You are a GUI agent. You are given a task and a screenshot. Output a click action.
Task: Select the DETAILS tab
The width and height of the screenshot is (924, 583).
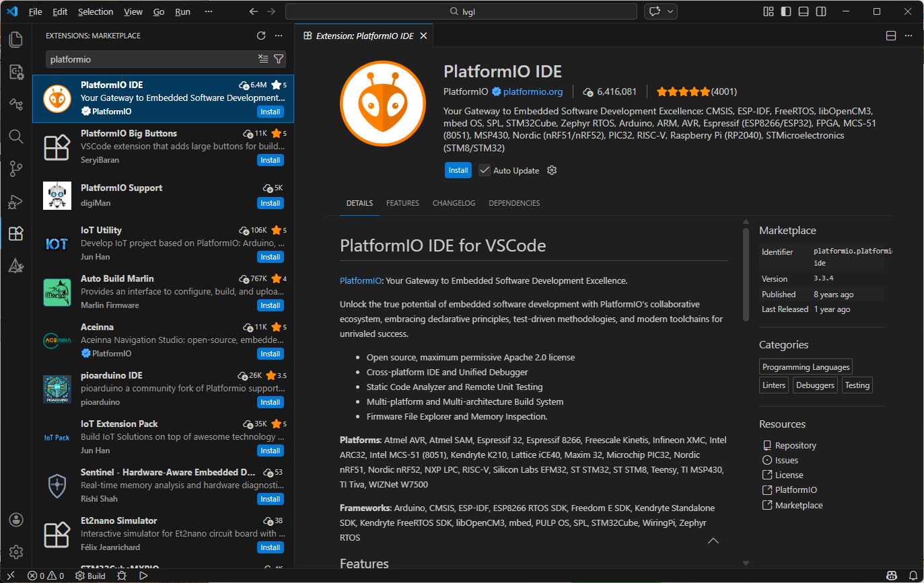[359, 203]
